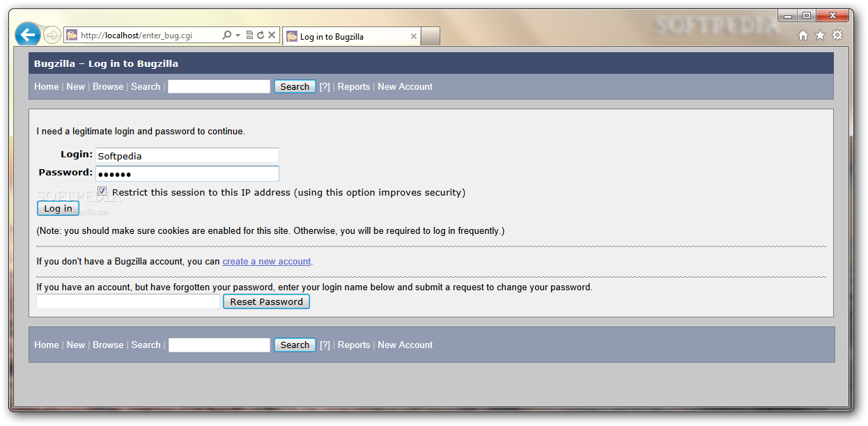Viewport: 868px width, 426px height.
Task: Refresh the page with the reload icon
Action: tap(261, 35)
